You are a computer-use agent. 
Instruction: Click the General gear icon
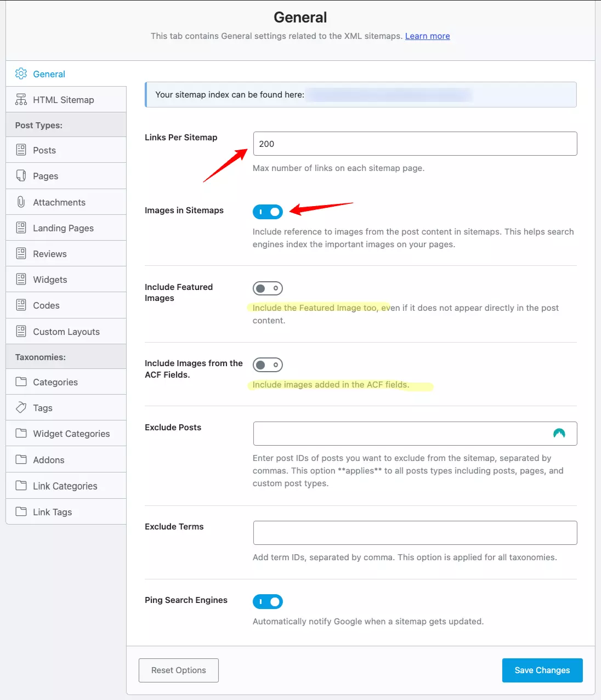tap(21, 73)
